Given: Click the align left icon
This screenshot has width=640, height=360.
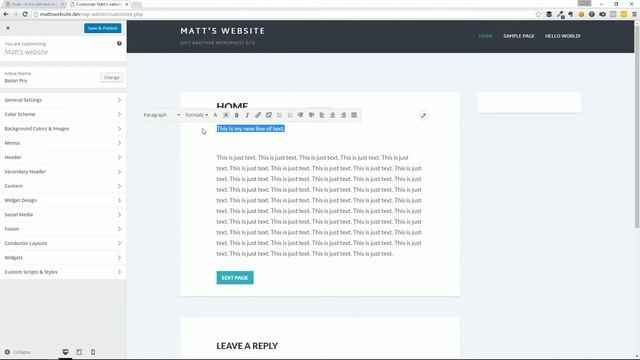Looking at the screenshot, I should point(322,115).
